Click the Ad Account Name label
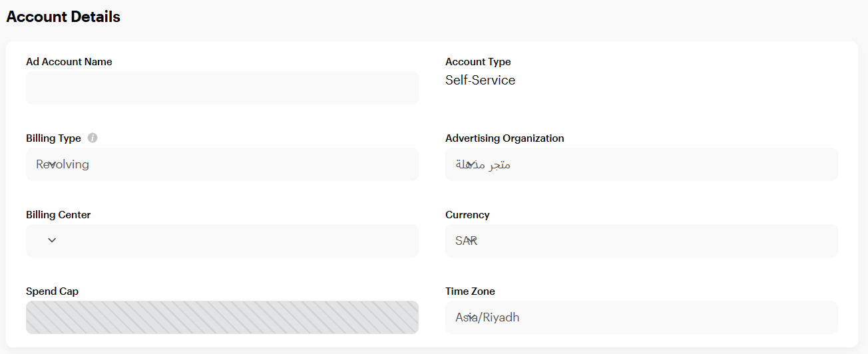868x354 pixels. (x=69, y=62)
